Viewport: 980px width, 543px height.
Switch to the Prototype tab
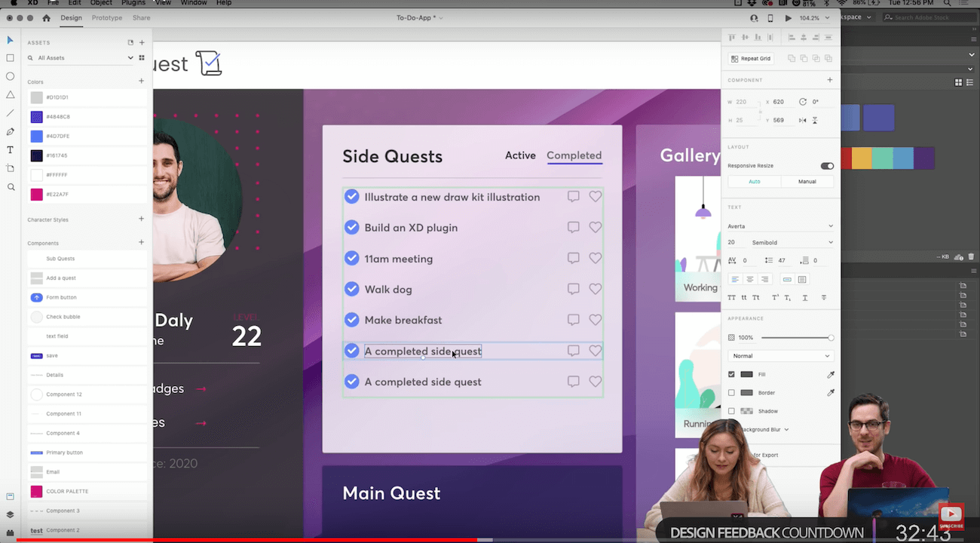tap(106, 17)
